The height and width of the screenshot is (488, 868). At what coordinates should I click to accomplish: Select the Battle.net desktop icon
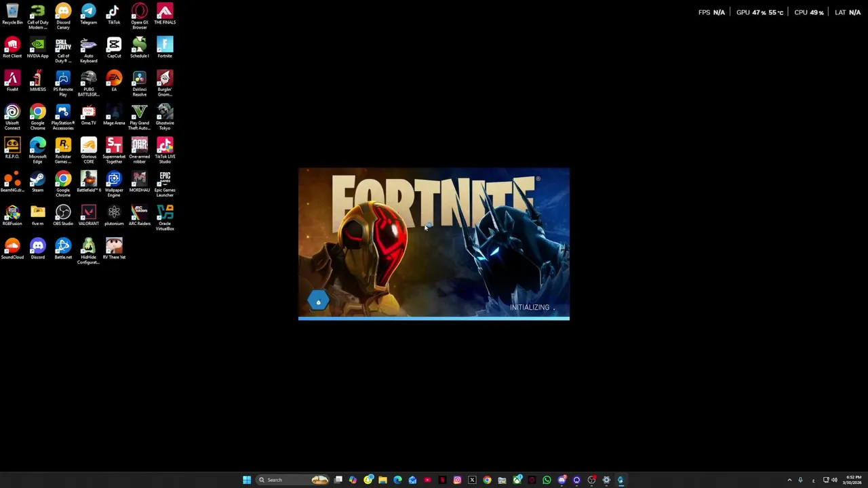63,249
